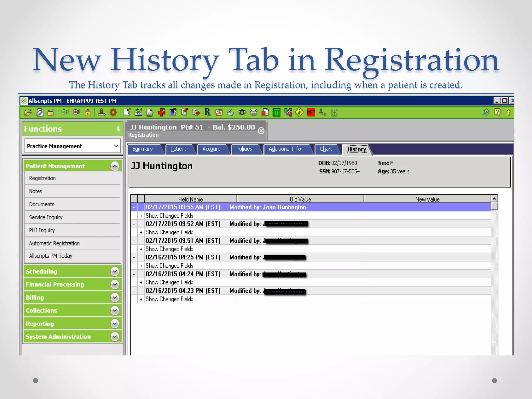Image resolution: width=532 pixels, height=399 pixels.
Task: Click the yellow up-arrow icon at toolbar end
Action: [508, 112]
